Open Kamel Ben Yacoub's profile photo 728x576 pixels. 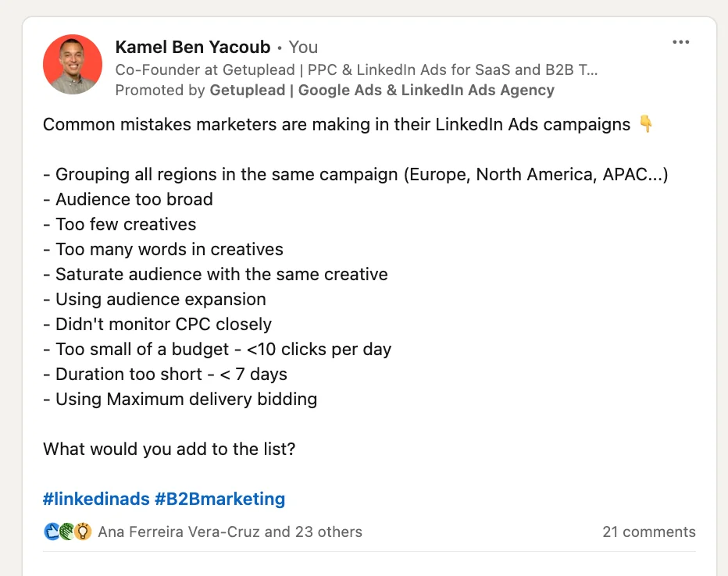pyautogui.click(x=73, y=64)
